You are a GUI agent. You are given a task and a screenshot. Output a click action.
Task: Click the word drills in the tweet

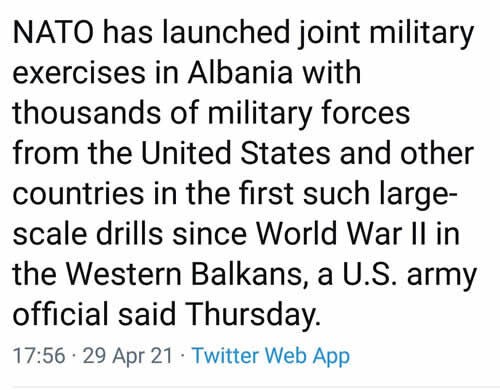point(129,233)
